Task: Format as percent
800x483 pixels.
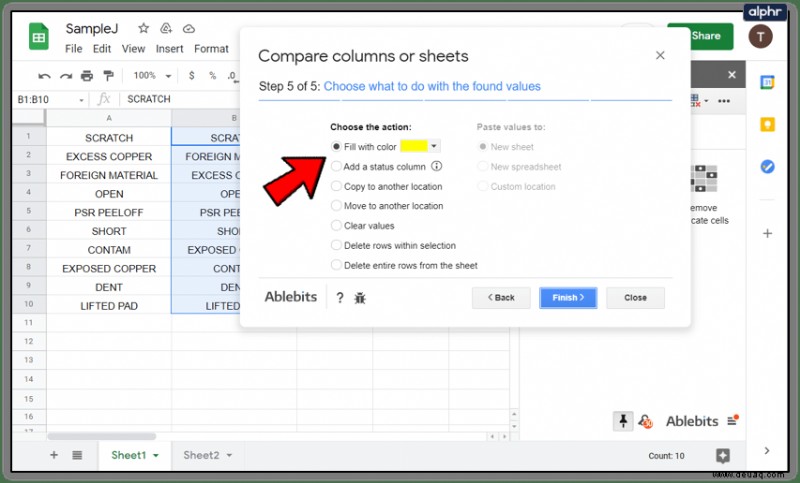Action: [212, 75]
